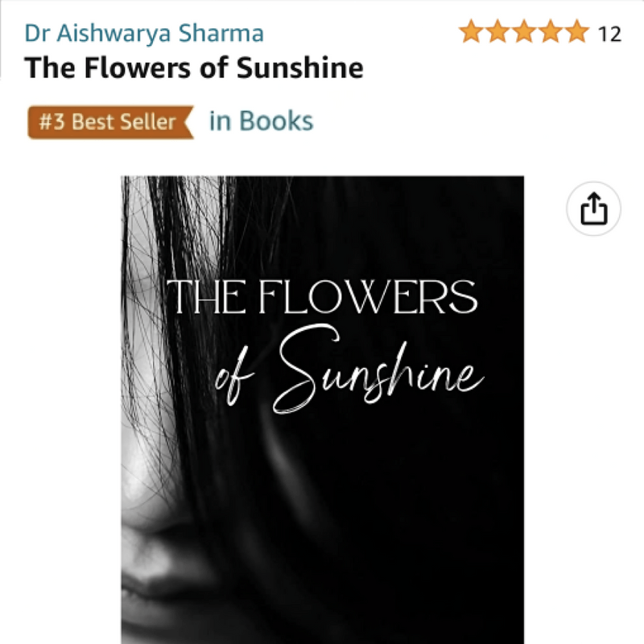
Task: Open the 12 customer ratings count
Action: coord(610,34)
